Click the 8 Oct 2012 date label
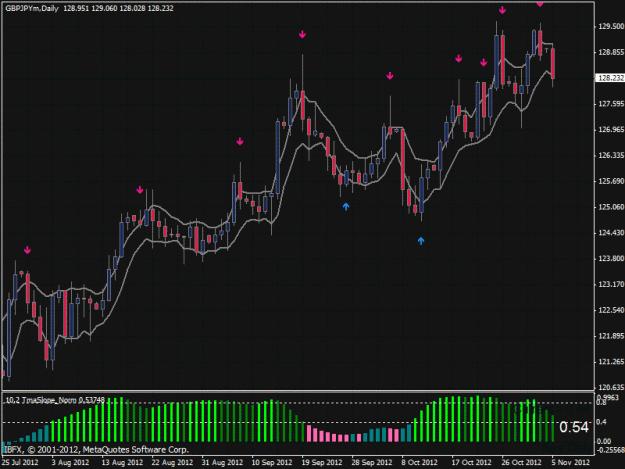This screenshot has width=625, height=469. [419, 463]
